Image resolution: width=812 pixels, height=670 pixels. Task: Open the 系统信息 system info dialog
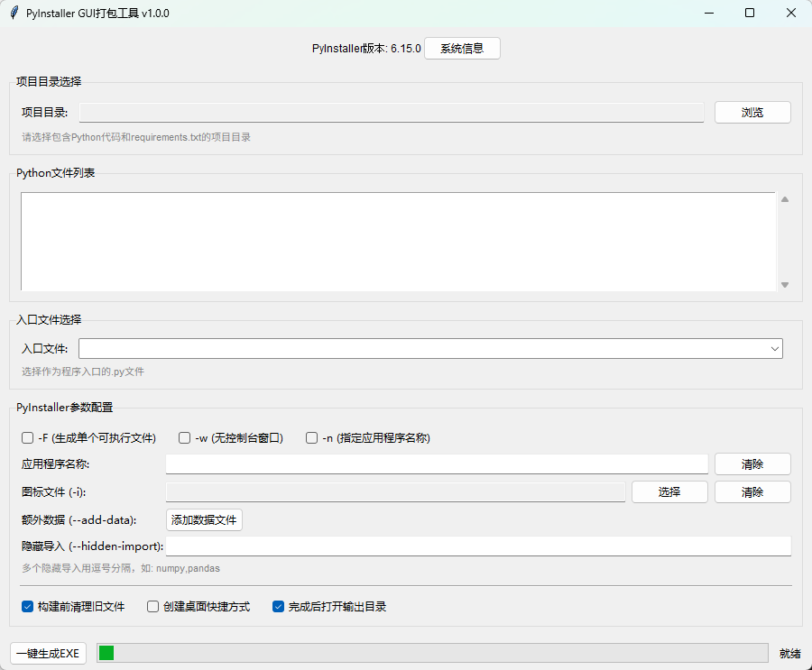[462, 48]
